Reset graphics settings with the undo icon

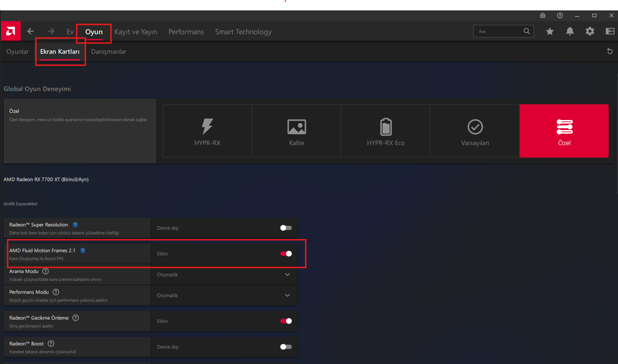[610, 51]
